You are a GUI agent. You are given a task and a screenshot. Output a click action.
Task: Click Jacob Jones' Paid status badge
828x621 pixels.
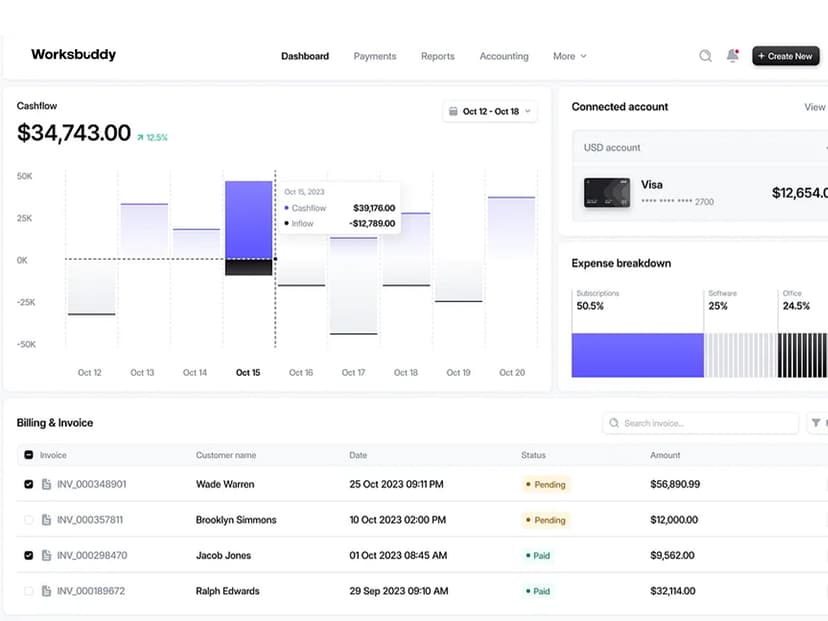538,556
